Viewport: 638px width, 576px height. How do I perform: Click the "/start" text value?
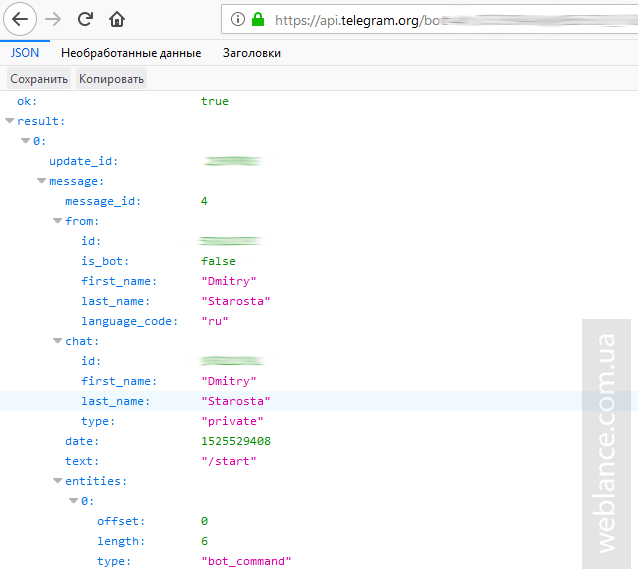point(229,461)
